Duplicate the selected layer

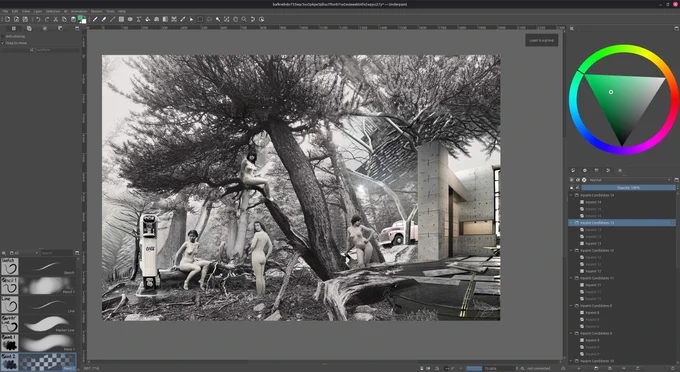(610, 369)
